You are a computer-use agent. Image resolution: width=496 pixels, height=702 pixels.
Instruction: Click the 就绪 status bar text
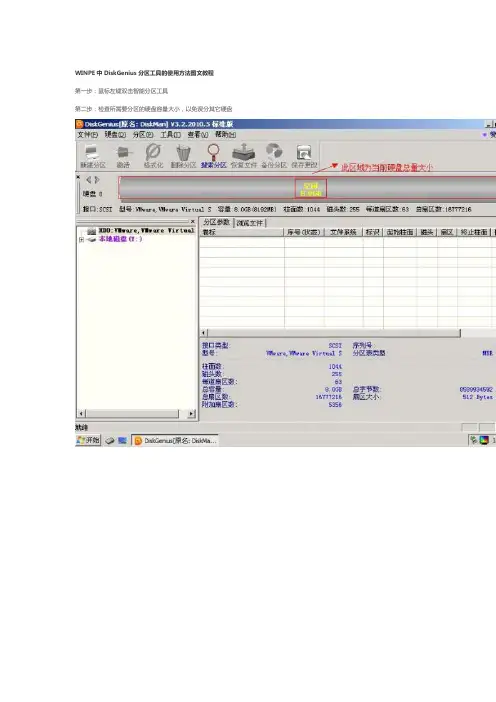coord(81,428)
